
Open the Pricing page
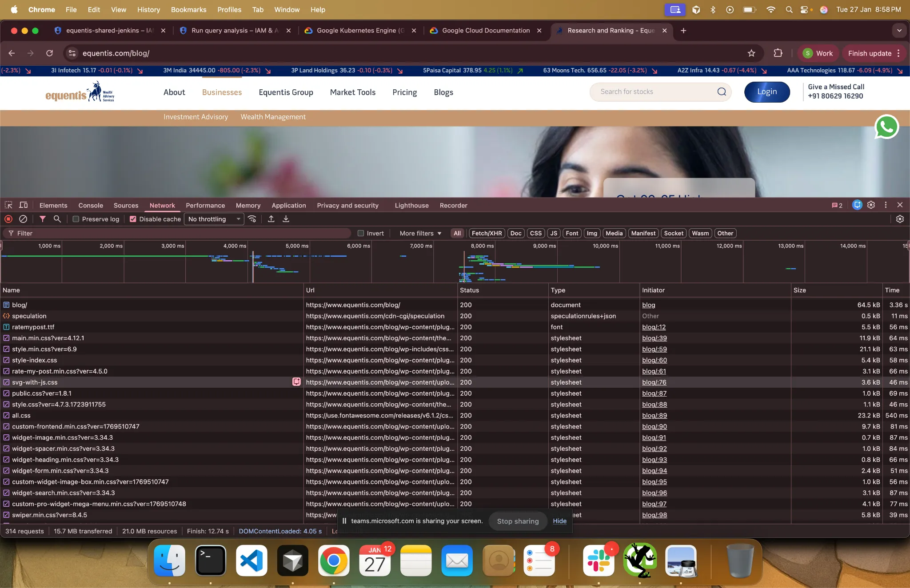405,92
